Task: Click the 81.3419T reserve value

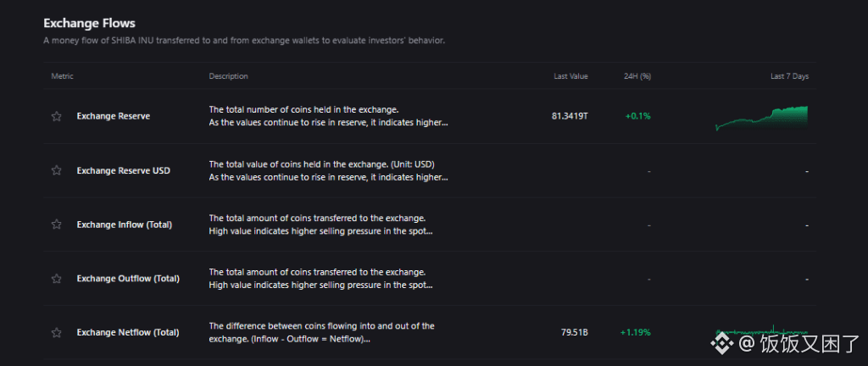Action: click(569, 116)
